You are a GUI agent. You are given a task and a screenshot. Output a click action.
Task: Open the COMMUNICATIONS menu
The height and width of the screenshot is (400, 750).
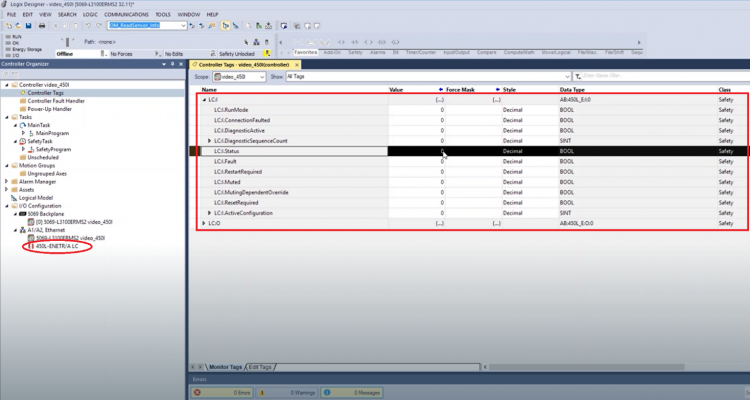126,14
